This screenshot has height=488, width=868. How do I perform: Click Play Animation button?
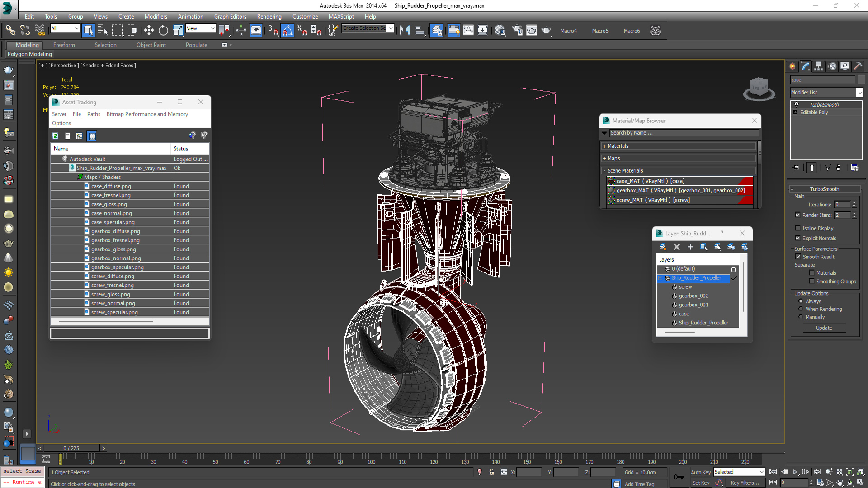point(795,472)
